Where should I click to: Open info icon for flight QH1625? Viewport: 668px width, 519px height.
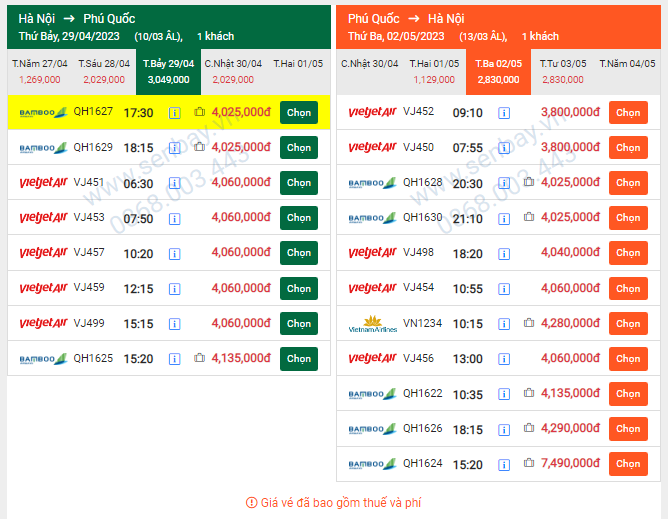(174, 359)
